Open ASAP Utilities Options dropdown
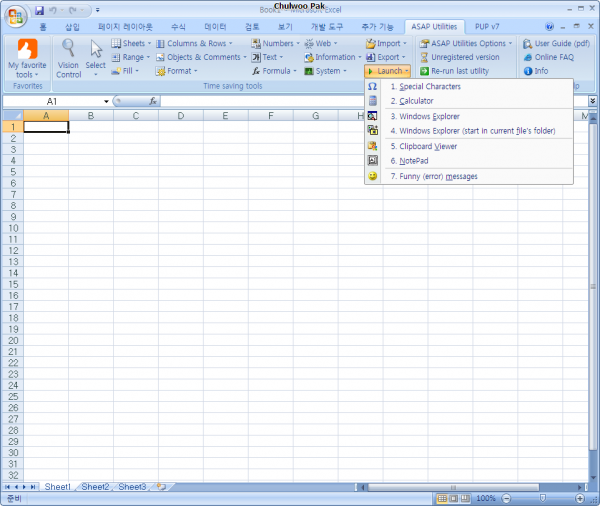The height and width of the screenshot is (506, 600). pyautogui.click(x=466, y=43)
